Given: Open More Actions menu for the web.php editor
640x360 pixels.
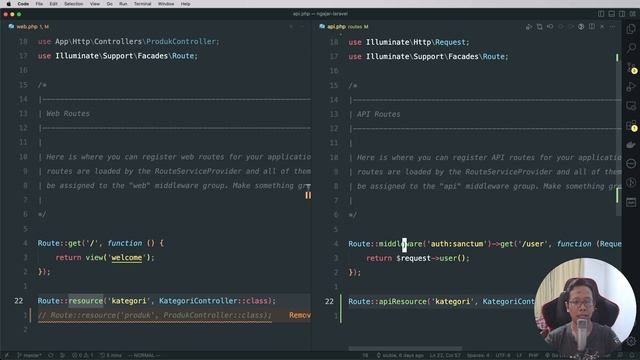Looking at the screenshot, I should pyautogui.click(x=302, y=27).
